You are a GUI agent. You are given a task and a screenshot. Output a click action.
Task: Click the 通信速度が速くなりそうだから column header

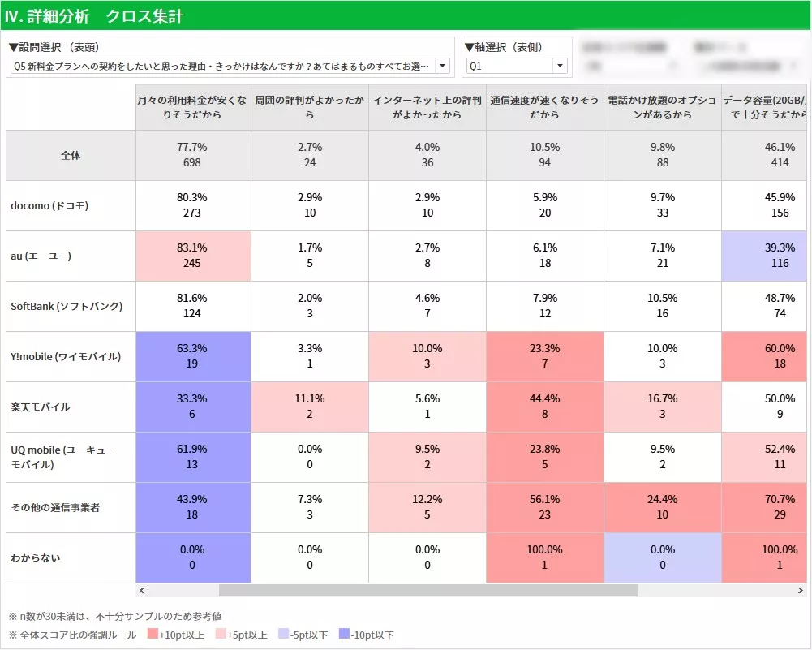coord(544,107)
